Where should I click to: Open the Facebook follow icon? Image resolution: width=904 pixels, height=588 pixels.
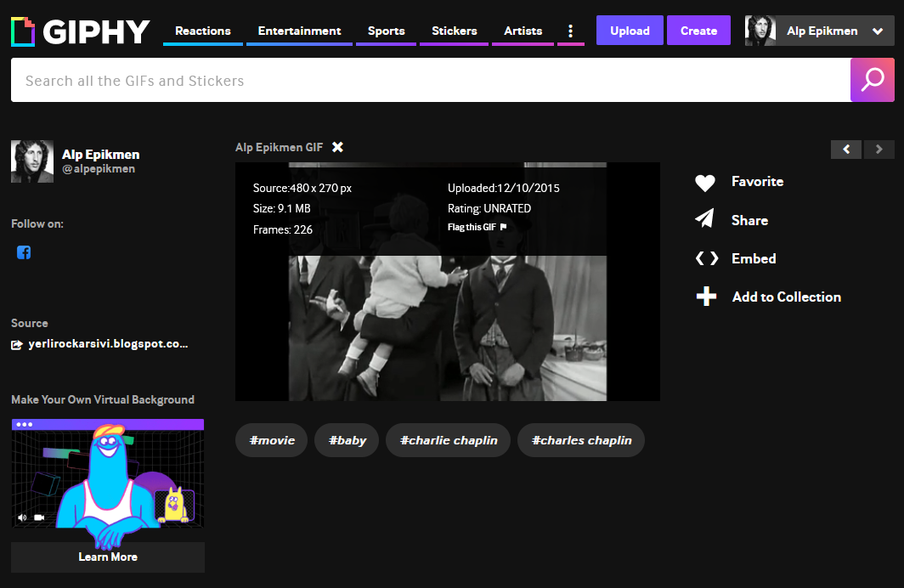pos(24,252)
